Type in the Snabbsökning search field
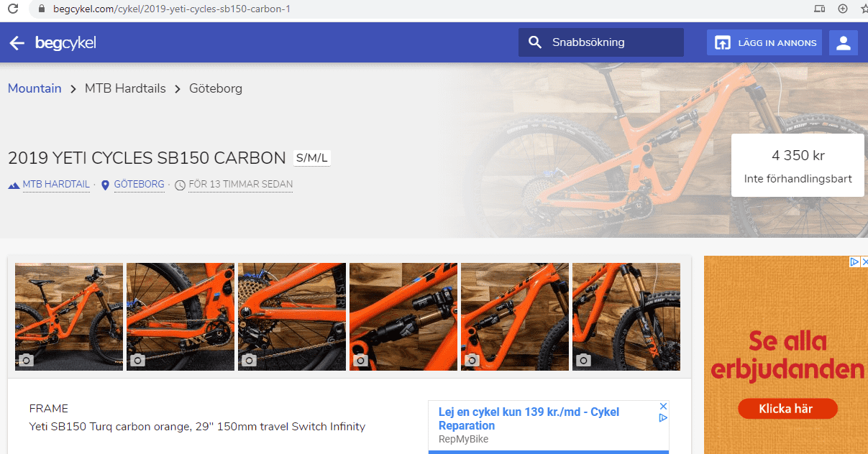The height and width of the screenshot is (454, 868). (x=601, y=42)
